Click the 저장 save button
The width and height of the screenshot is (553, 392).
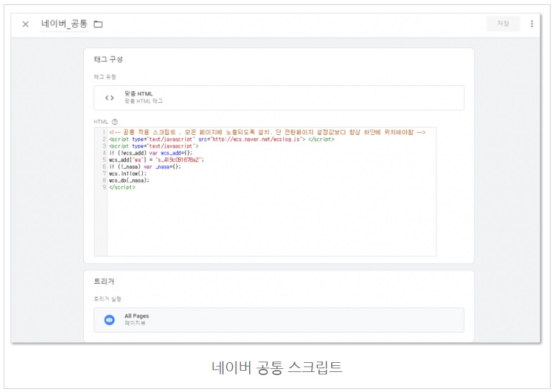pyautogui.click(x=503, y=24)
